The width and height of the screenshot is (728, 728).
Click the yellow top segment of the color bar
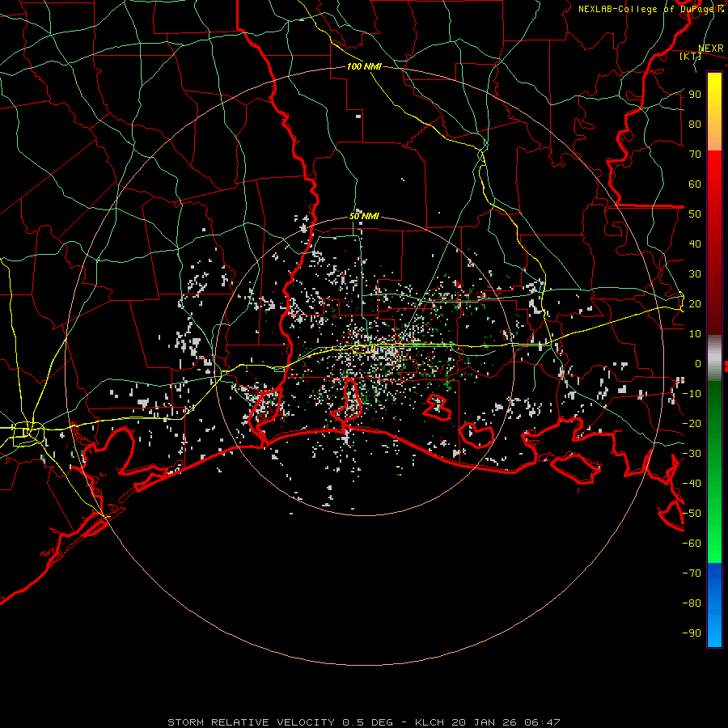714,112
